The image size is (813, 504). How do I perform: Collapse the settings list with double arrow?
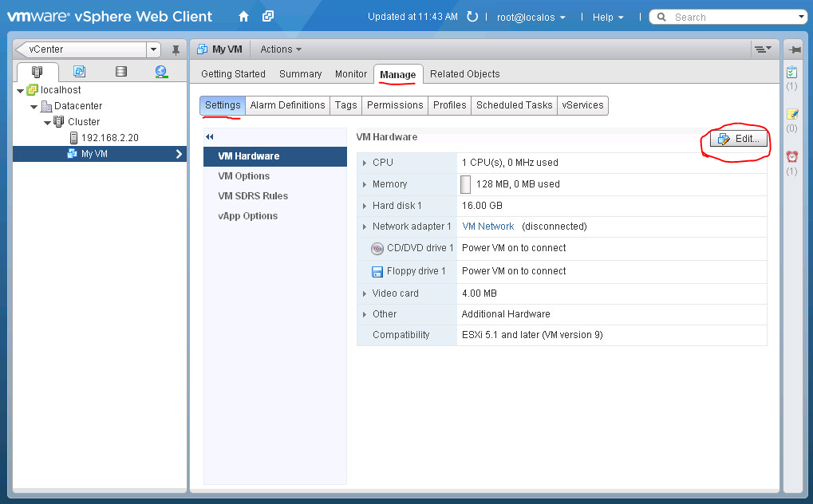click(x=210, y=137)
